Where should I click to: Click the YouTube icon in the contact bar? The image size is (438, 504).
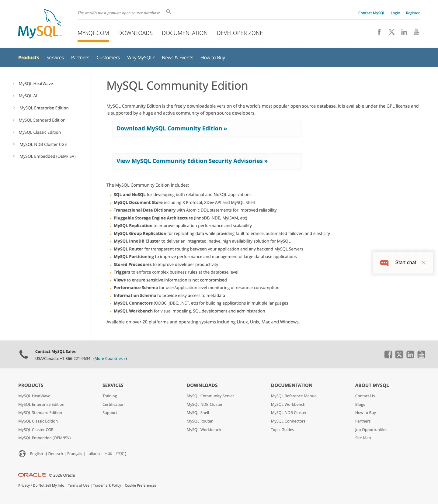(x=421, y=354)
